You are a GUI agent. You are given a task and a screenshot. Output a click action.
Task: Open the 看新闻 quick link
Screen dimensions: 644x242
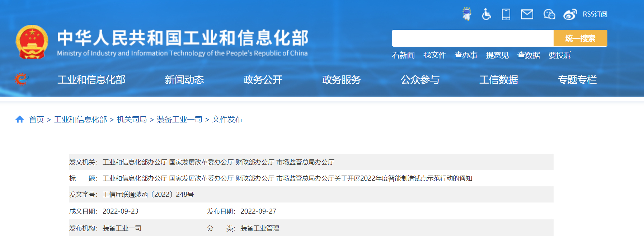pyautogui.click(x=403, y=55)
